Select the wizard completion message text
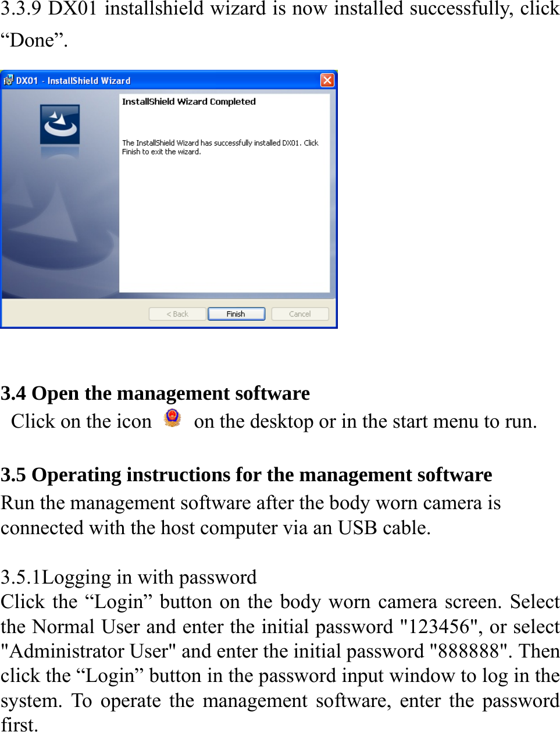This screenshot has width=560, height=732. pyautogui.click(x=220, y=146)
